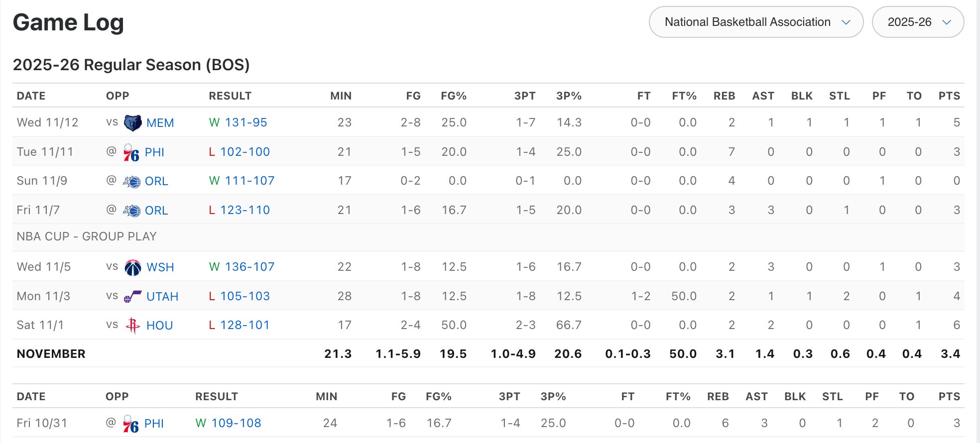Click the UTAH team link

[x=162, y=297]
